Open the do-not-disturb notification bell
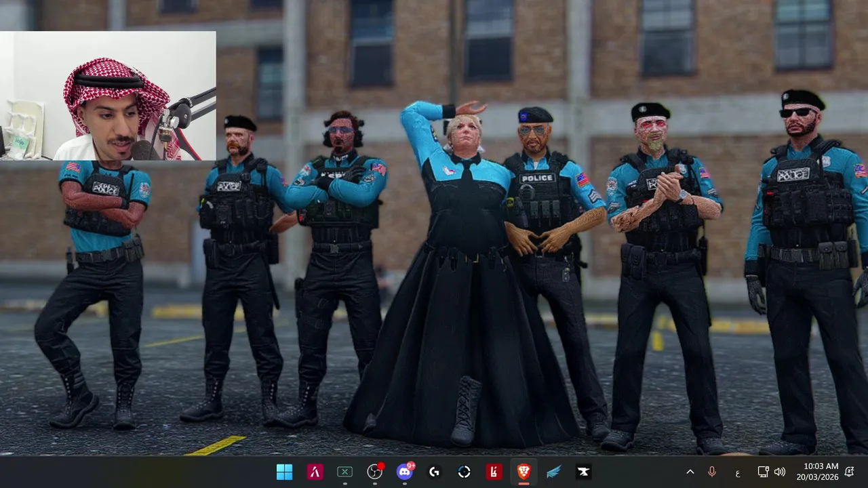This screenshot has width=868, height=488. [x=850, y=472]
